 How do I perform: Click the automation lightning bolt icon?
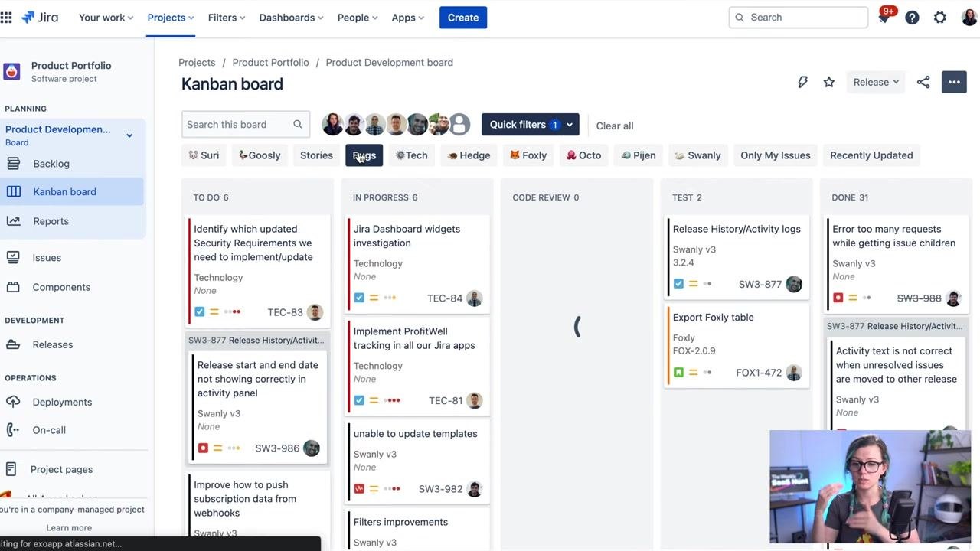point(802,82)
